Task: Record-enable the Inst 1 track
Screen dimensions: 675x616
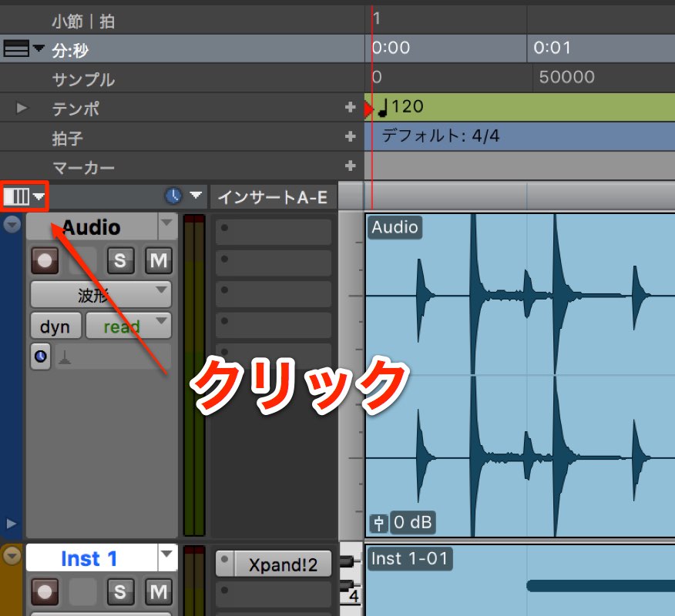Action: pyautogui.click(x=45, y=591)
